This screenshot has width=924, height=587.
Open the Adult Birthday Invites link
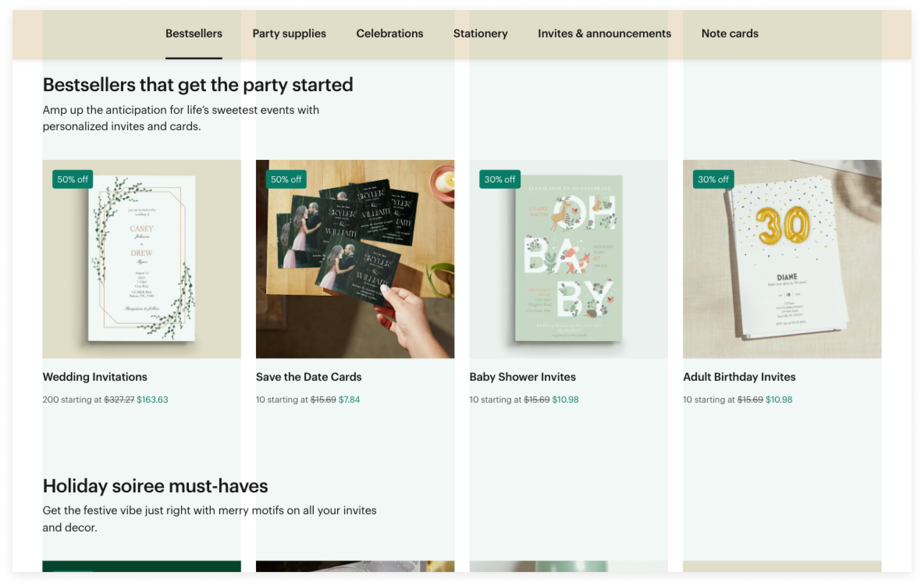point(739,377)
